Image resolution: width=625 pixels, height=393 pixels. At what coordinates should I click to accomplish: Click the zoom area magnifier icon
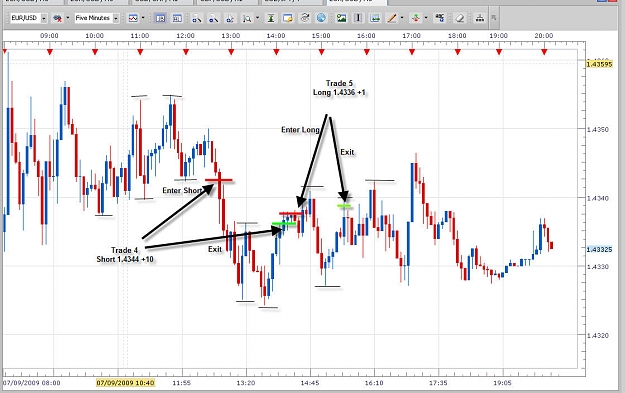coord(247,18)
